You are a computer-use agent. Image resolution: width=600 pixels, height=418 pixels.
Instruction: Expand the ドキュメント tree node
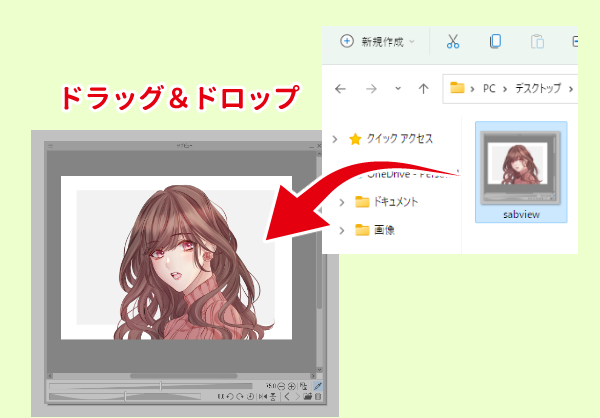342,202
